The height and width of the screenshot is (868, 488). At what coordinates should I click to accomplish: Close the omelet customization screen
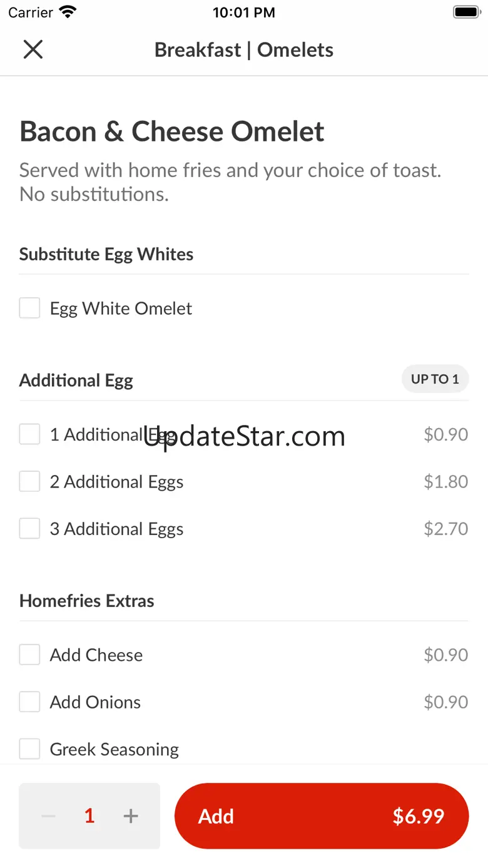(x=33, y=49)
